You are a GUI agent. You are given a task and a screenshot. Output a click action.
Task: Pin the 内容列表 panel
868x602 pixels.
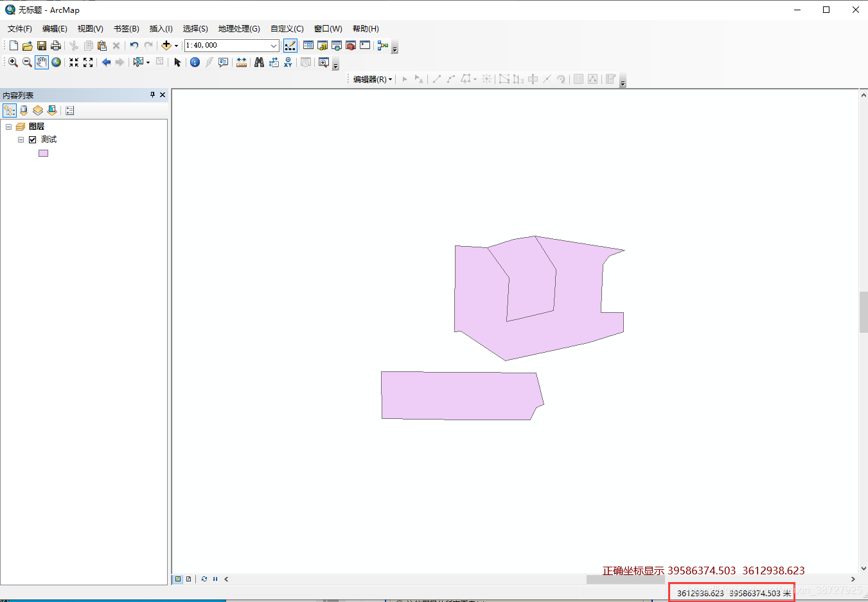(152, 94)
